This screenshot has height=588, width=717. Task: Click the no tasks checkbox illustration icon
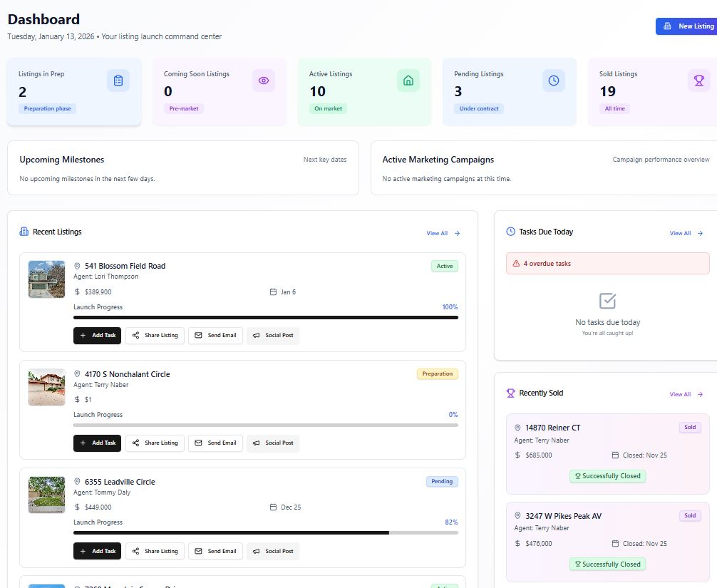pyautogui.click(x=608, y=301)
